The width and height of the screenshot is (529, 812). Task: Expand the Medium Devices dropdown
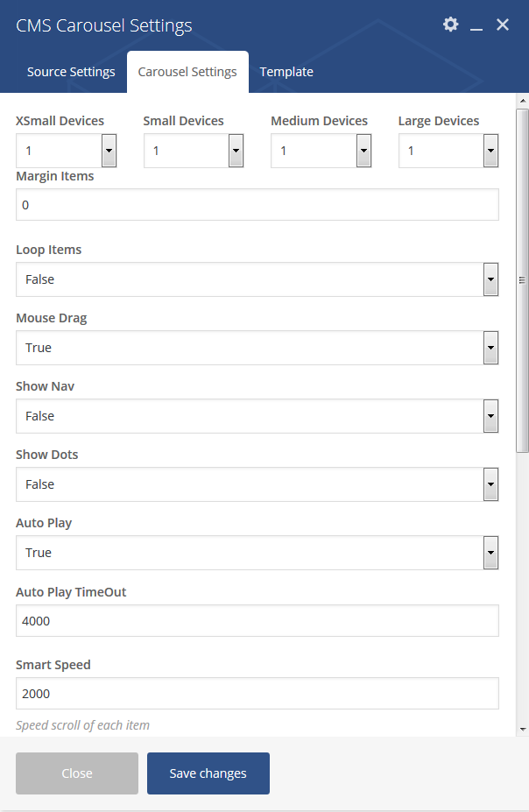(321, 151)
